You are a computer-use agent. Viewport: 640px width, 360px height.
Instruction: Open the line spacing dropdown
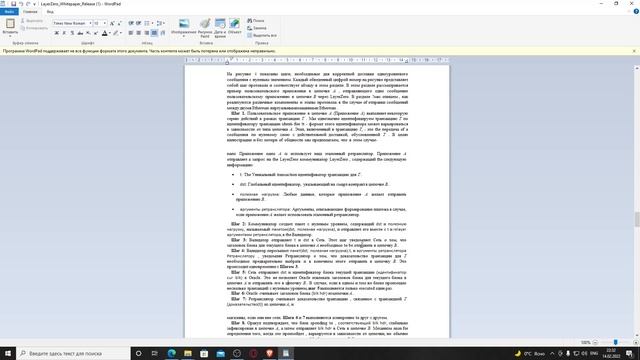(x=161, y=23)
